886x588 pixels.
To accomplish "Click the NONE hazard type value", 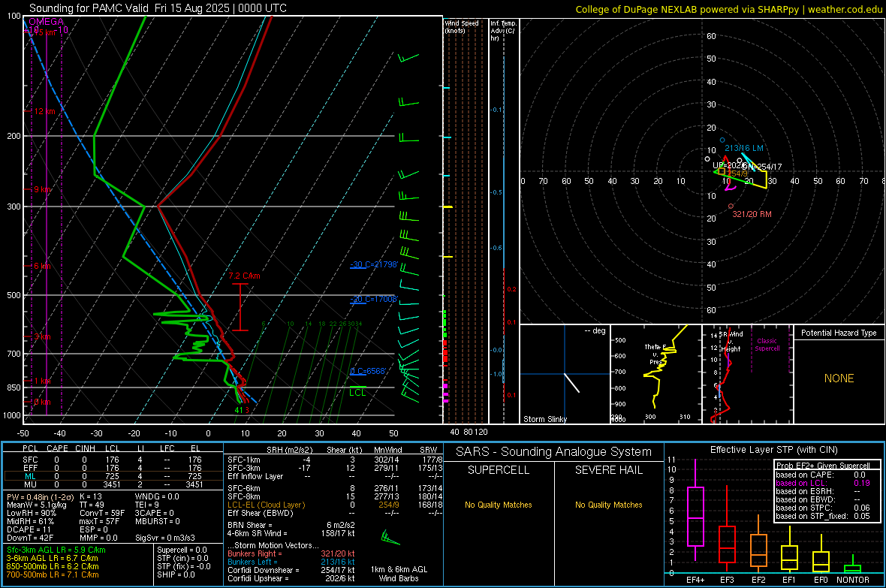I will point(839,378).
